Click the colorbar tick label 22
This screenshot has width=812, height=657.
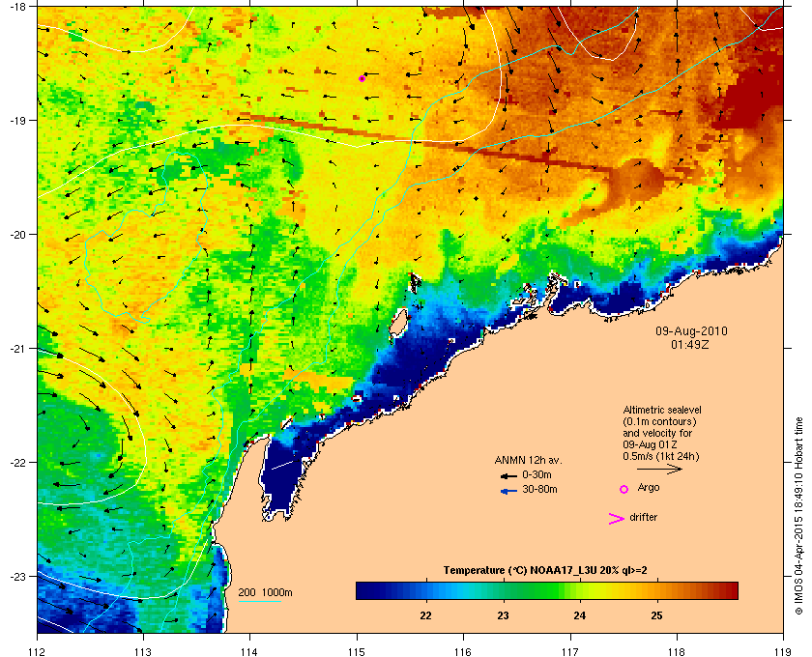pos(425,615)
